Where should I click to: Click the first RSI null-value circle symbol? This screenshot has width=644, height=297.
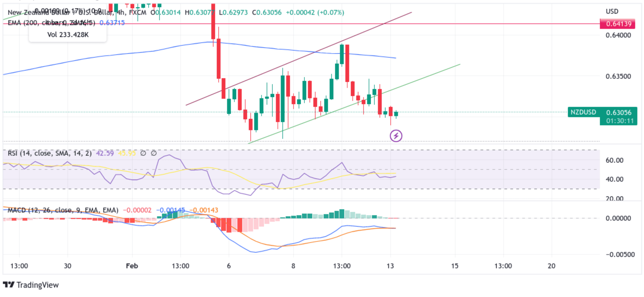(x=143, y=153)
